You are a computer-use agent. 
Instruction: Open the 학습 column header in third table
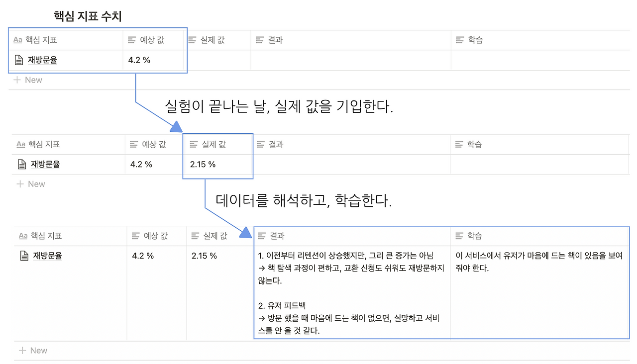point(540,236)
